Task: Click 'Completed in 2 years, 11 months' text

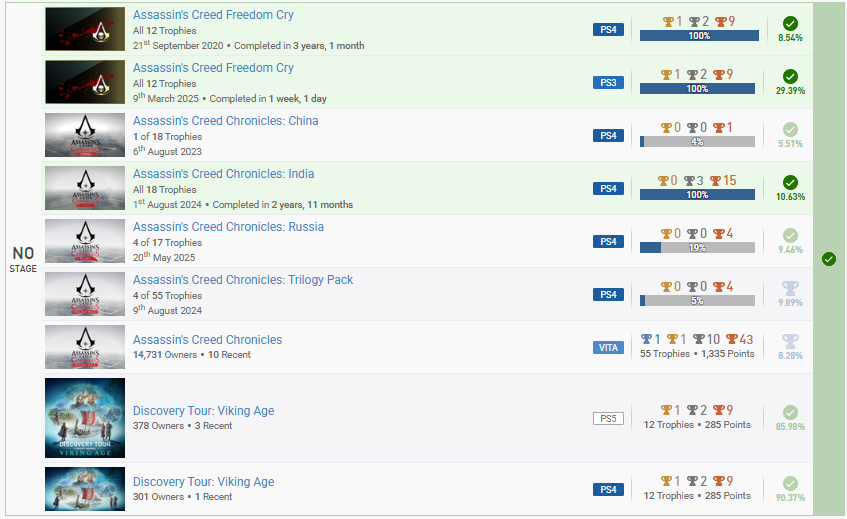Action: pos(283,205)
